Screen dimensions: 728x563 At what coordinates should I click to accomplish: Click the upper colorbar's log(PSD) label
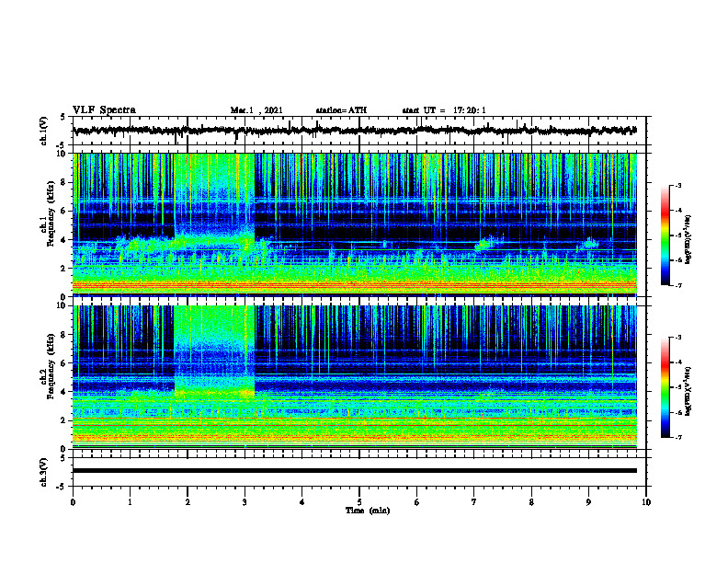pos(688,240)
